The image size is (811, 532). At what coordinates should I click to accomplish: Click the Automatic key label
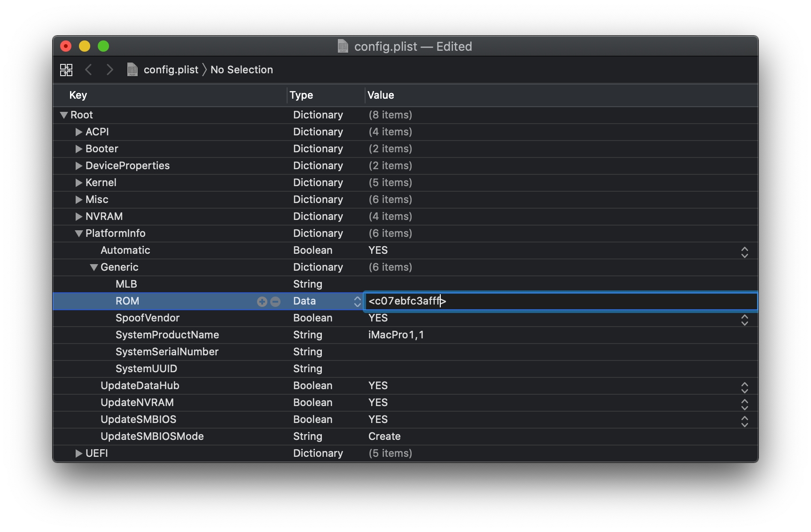click(125, 250)
